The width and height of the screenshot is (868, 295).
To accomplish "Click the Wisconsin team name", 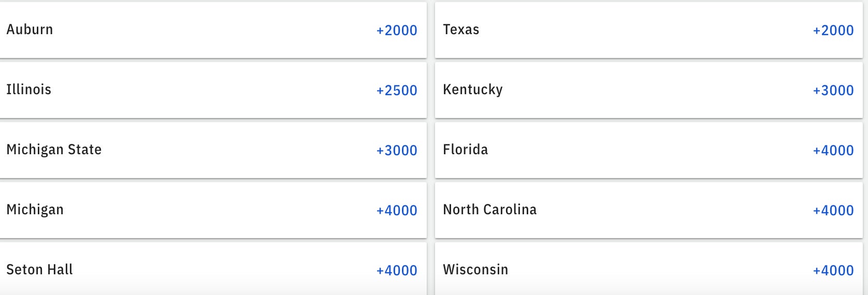I will click(475, 270).
